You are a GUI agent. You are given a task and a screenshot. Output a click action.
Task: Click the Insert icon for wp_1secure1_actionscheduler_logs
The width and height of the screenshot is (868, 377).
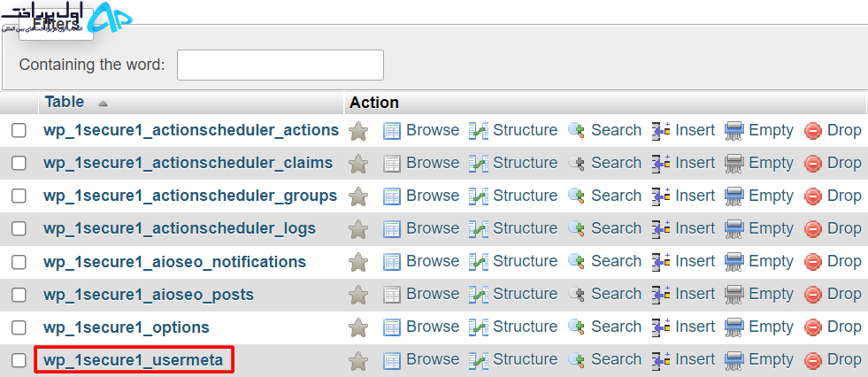pyautogui.click(x=661, y=229)
